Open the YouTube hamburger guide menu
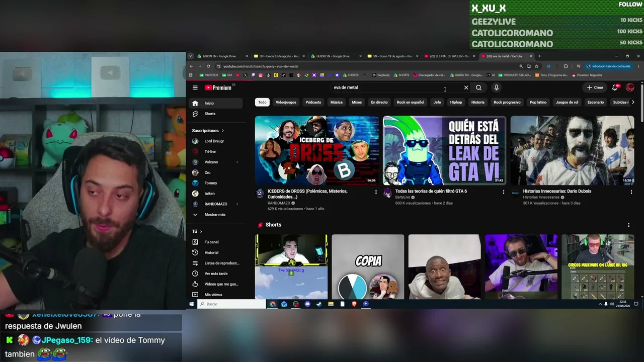The height and width of the screenshot is (362, 644). point(195,87)
